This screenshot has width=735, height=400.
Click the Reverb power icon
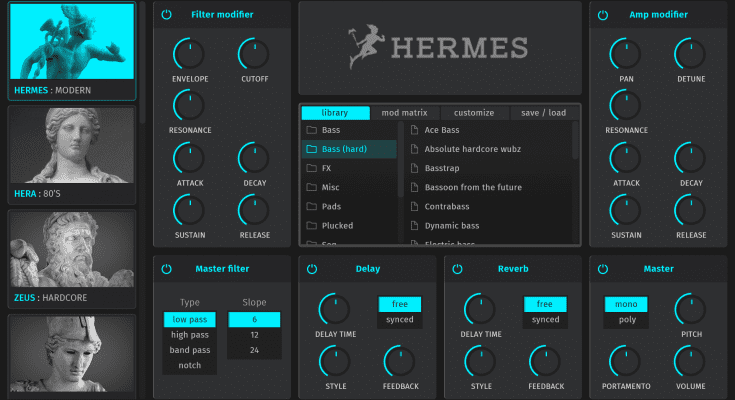pyautogui.click(x=457, y=268)
